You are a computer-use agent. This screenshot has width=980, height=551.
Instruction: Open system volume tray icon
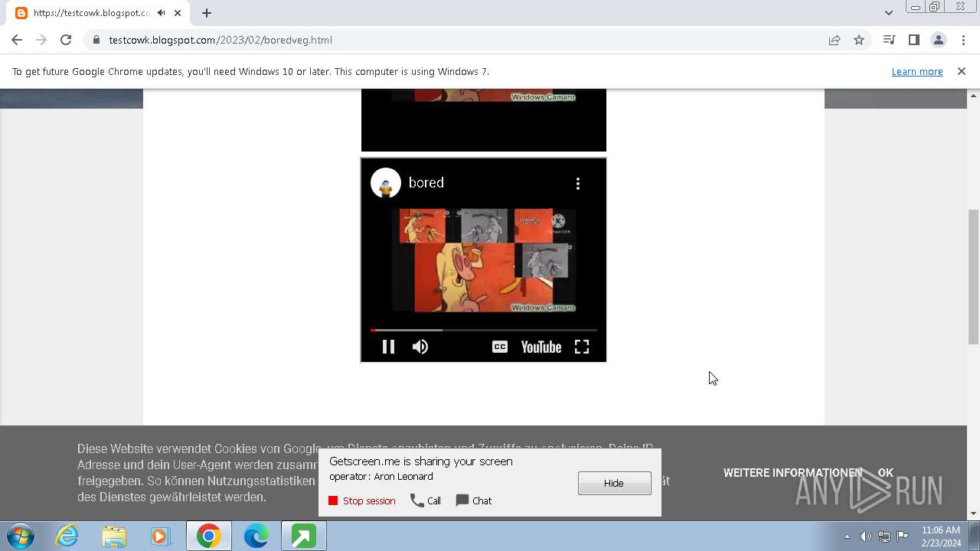coord(865,536)
